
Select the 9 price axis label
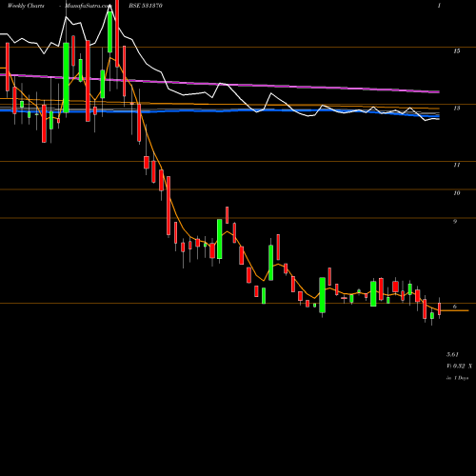(x=455, y=222)
